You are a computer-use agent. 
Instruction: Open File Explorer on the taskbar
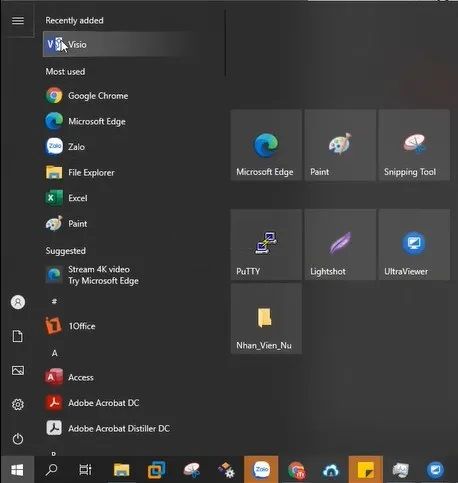[x=121, y=470]
